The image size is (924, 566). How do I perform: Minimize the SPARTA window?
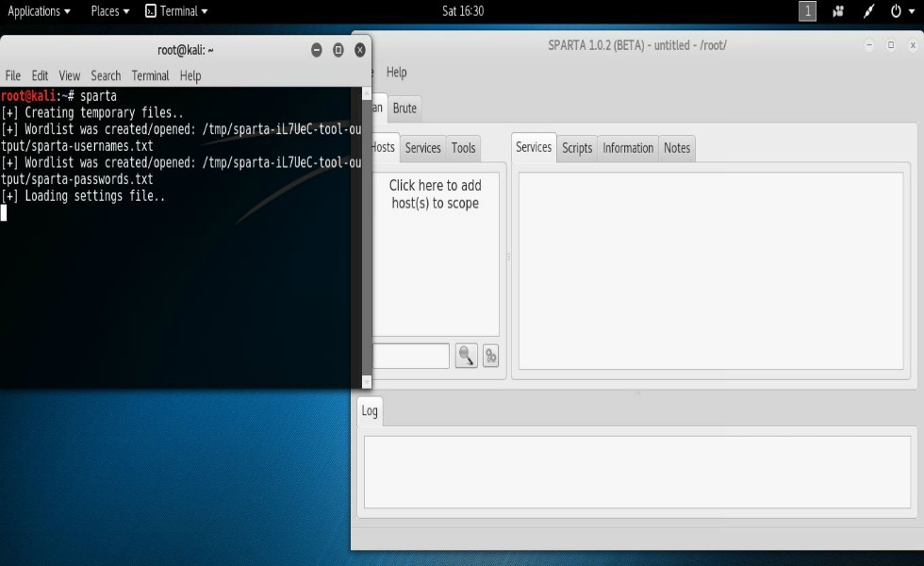tap(869, 45)
